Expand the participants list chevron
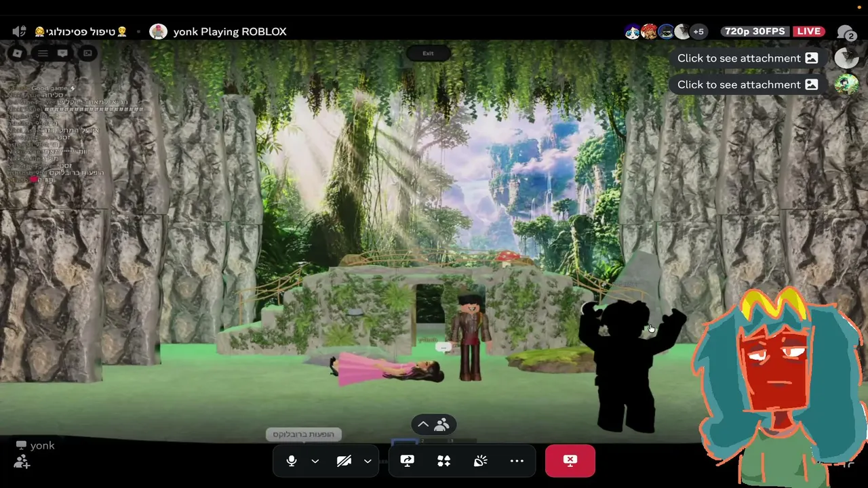868x488 pixels. tap(423, 424)
